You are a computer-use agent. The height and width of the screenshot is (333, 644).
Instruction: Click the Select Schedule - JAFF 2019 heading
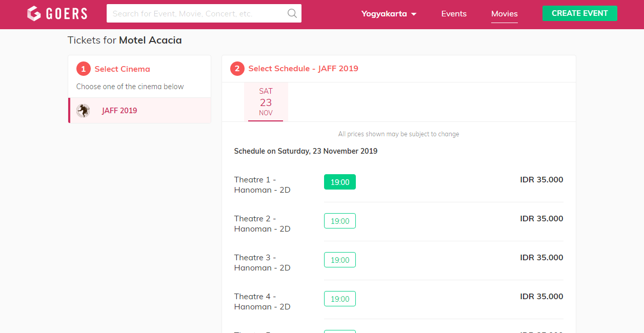(303, 69)
